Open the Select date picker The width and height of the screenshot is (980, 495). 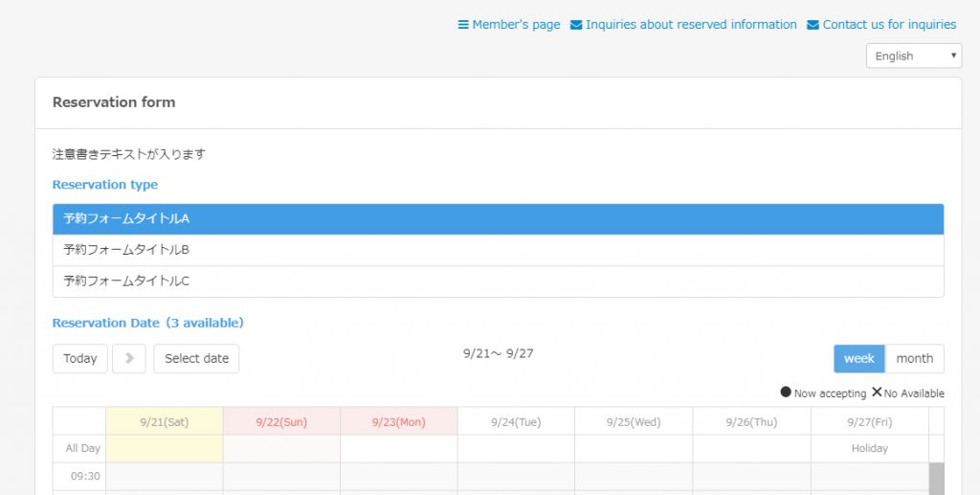pos(196,358)
